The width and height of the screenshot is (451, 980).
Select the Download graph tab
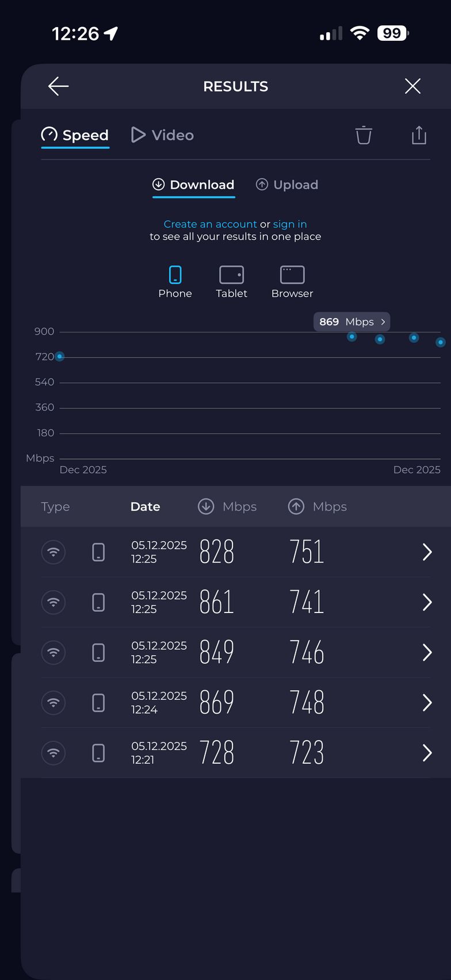coord(193,185)
